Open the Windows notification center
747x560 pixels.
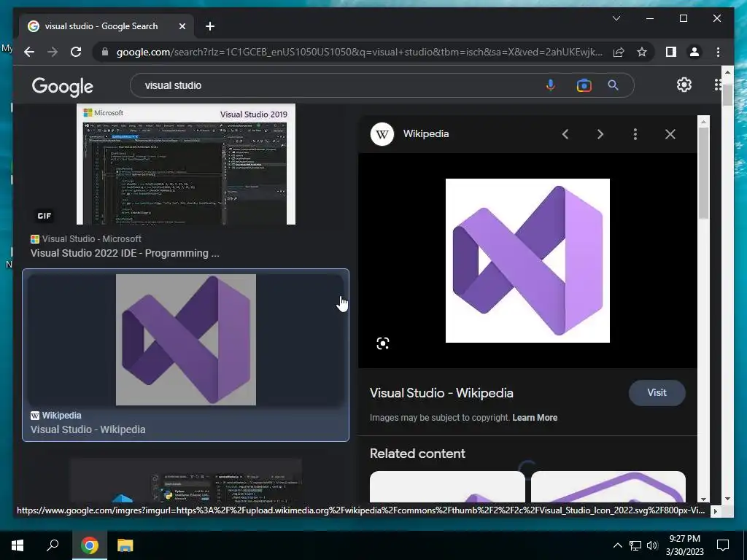[x=723, y=545]
